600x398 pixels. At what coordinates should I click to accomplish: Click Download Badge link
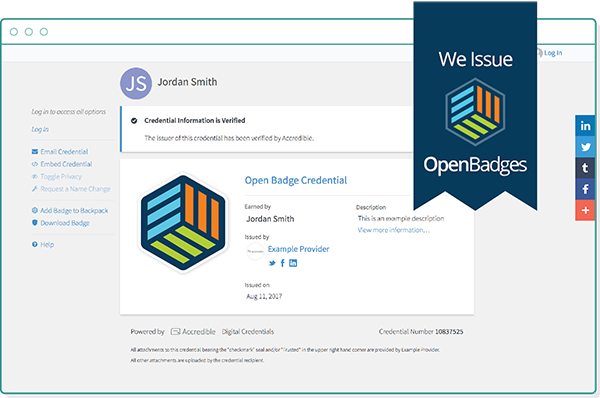pyautogui.click(x=61, y=223)
